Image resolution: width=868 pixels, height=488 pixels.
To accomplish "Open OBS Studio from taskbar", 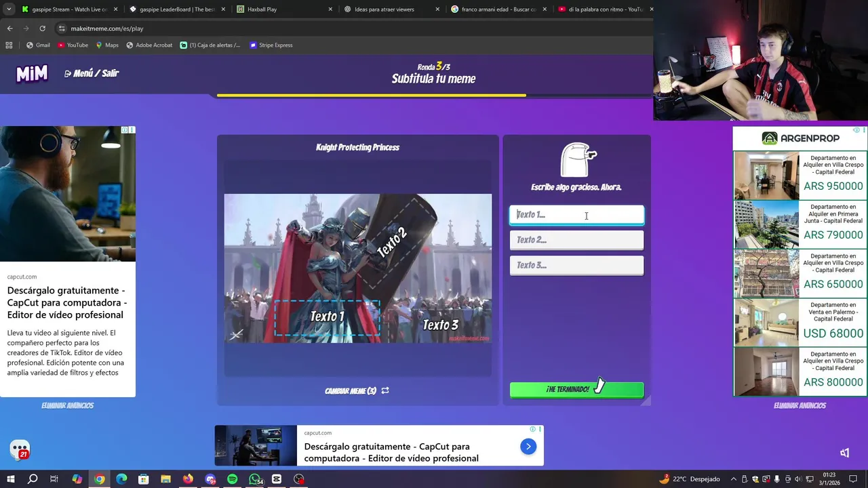I will point(299,479).
